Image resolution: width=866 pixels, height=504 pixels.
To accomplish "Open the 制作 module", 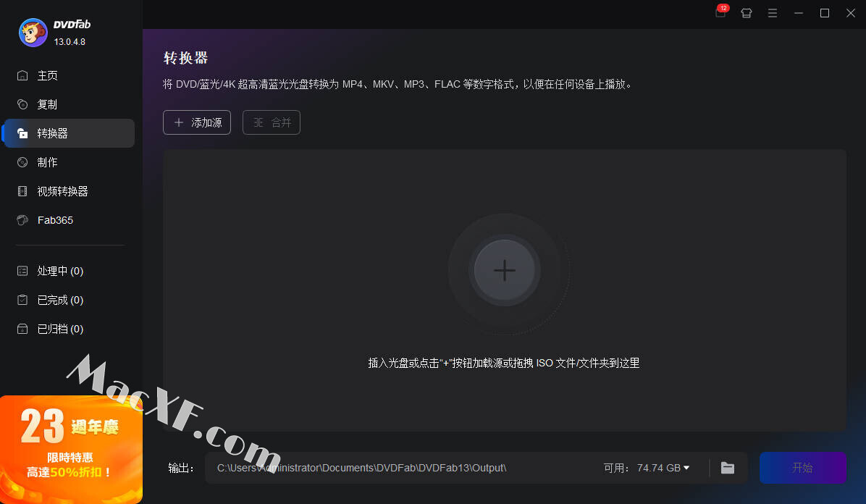I will tap(47, 162).
